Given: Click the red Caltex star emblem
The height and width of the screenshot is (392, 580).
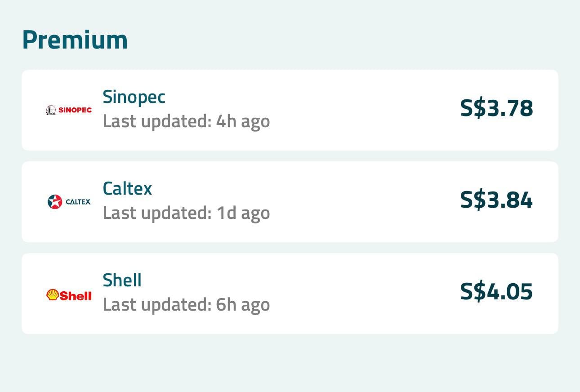Looking at the screenshot, I should pos(55,201).
